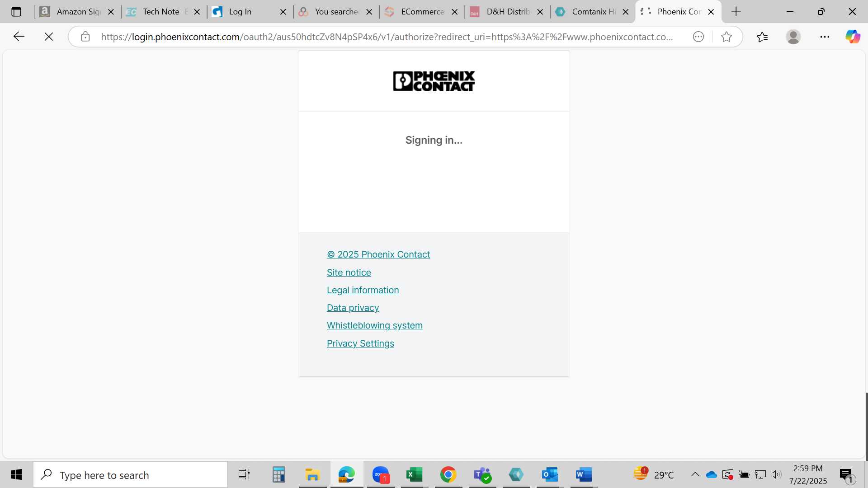Image resolution: width=868 pixels, height=488 pixels.
Task: Open the Legal information link
Action: [x=363, y=290]
